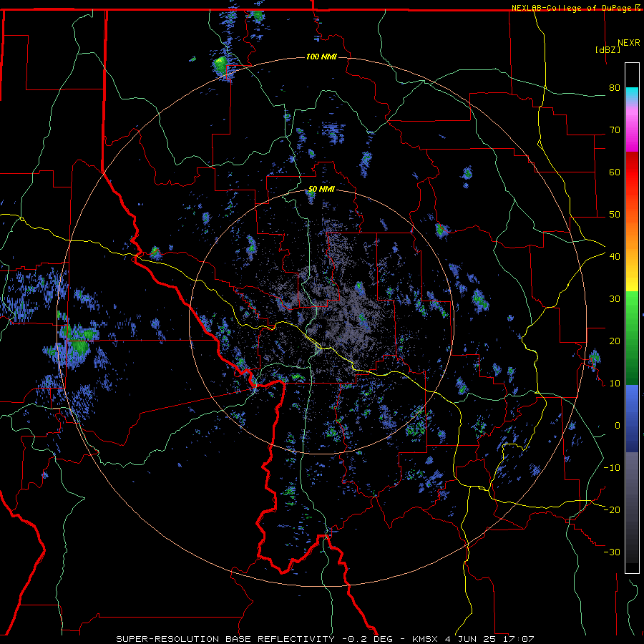Click the "NEXLAB-College of DuPage" credit text
Screen dimensions: 644x644
573,8
